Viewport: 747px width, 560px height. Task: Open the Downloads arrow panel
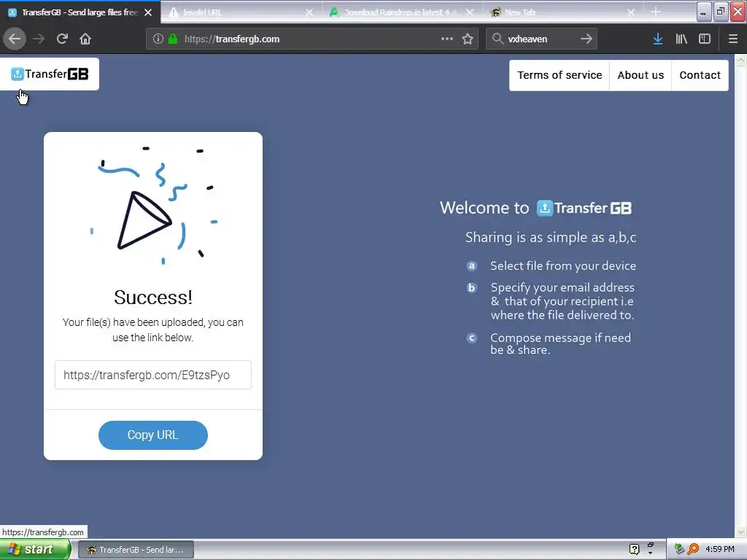658,39
